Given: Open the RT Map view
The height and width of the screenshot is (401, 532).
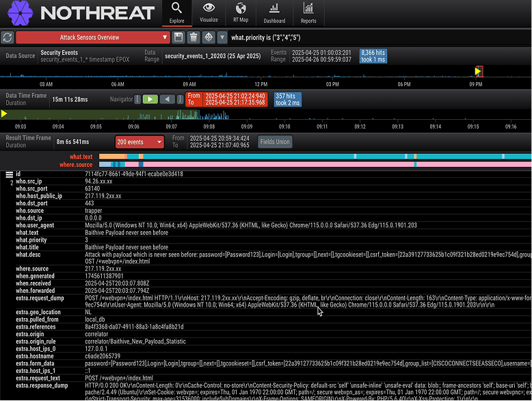Looking at the screenshot, I should point(241,12).
